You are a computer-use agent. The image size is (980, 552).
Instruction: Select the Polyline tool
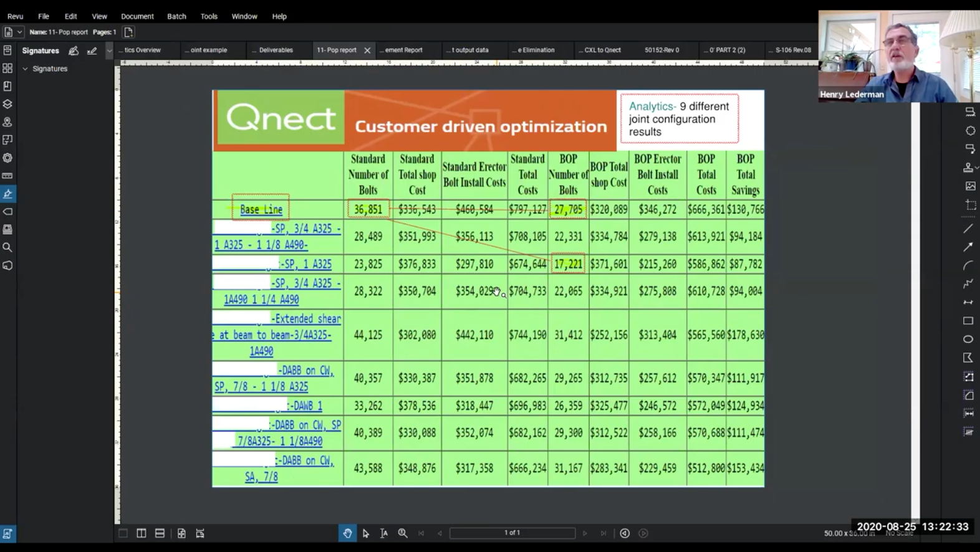(968, 284)
